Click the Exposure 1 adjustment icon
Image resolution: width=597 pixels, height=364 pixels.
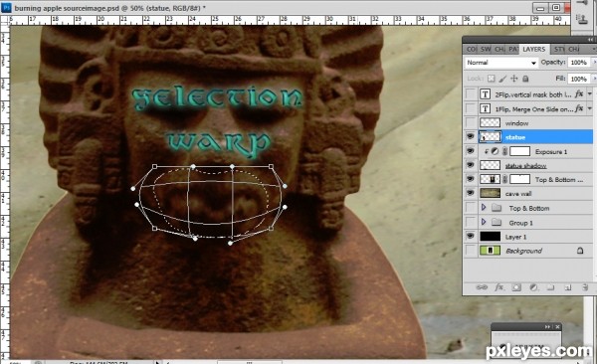pyautogui.click(x=495, y=151)
